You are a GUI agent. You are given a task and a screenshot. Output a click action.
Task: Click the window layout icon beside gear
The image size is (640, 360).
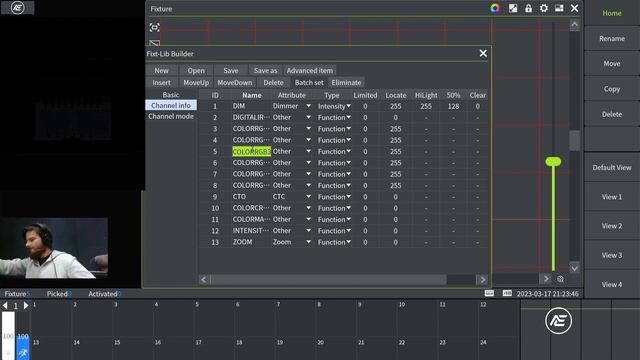559,8
